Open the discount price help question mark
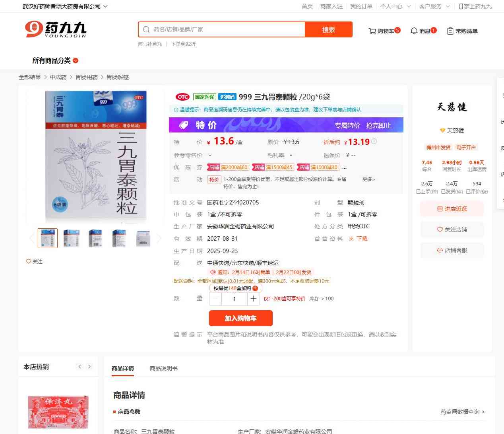Image resolution: width=504 pixels, height=434 pixels. (374, 141)
